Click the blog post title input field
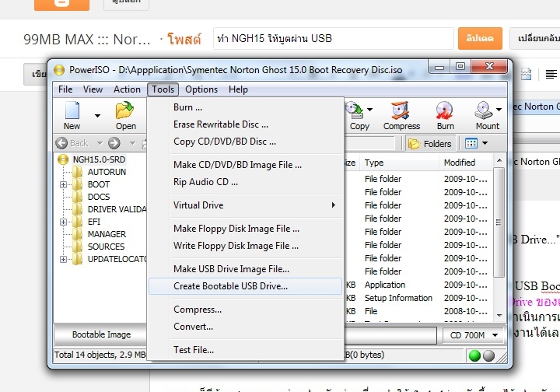The width and height of the screenshot is (560, 392). click(333, 39)
